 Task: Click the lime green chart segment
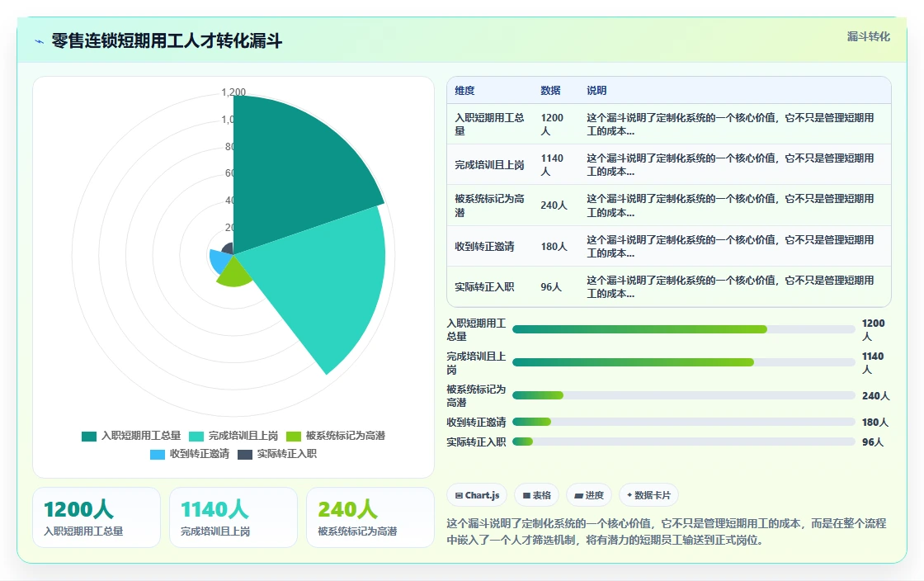(234, 275)
